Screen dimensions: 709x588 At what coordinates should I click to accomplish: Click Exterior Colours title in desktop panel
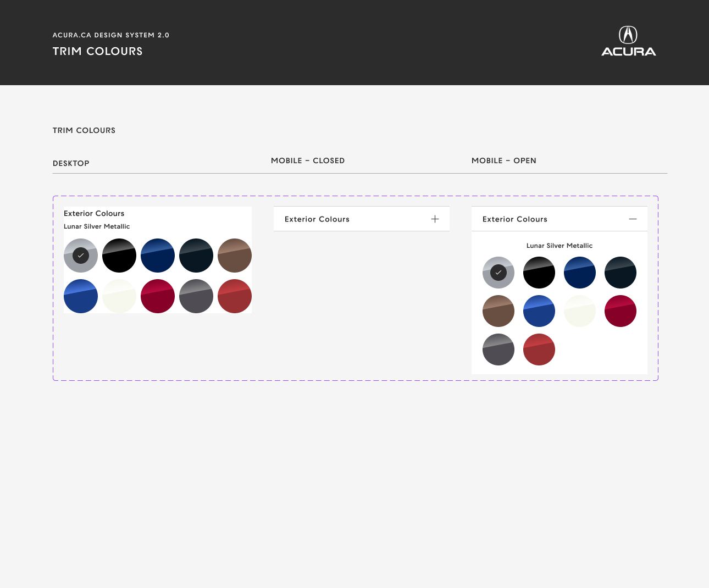click(x=94, y=213)
